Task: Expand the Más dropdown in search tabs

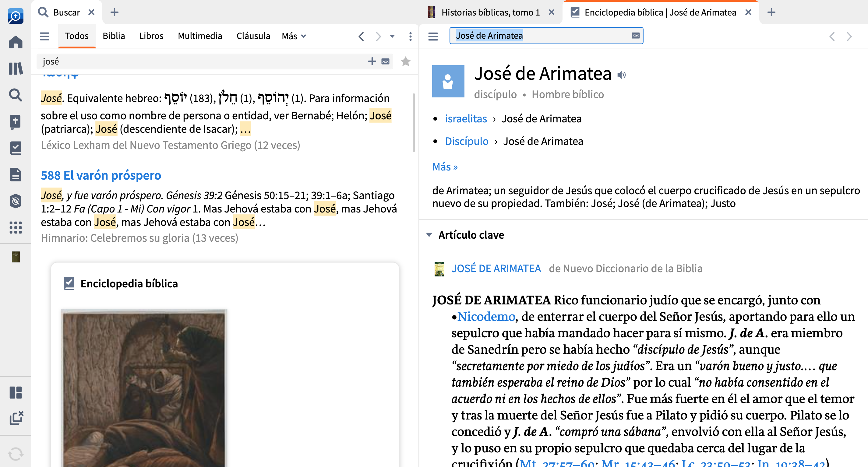Action: [x=294, y=36]
